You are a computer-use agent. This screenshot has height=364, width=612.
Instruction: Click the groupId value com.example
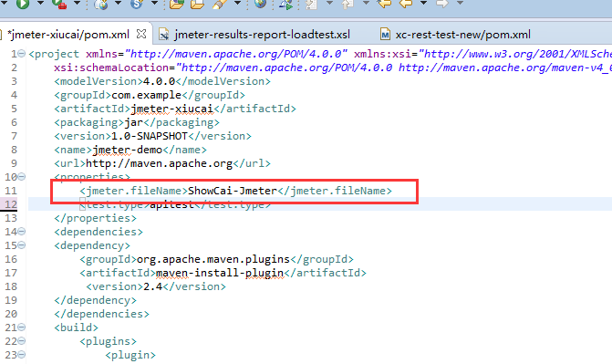point(146,95)
